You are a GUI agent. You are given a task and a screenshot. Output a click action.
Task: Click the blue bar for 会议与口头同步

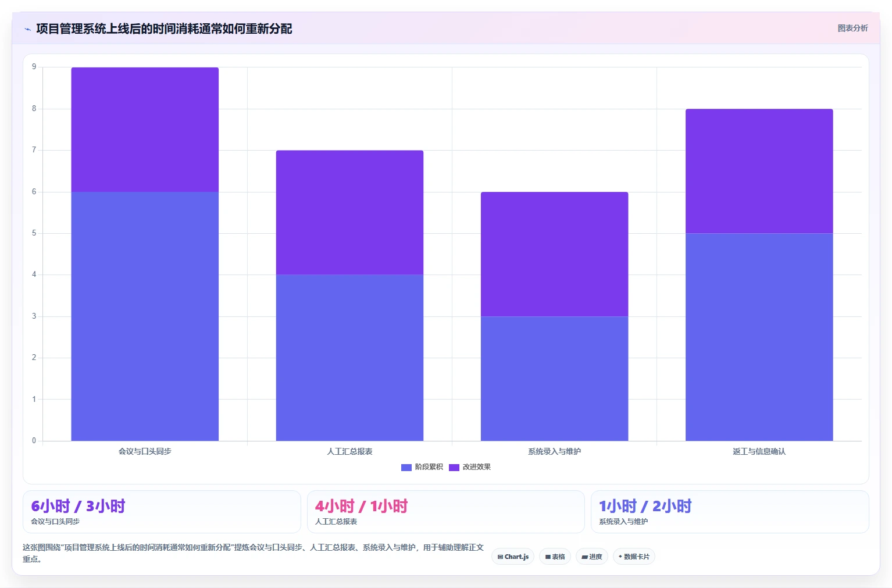coord(145,316)
